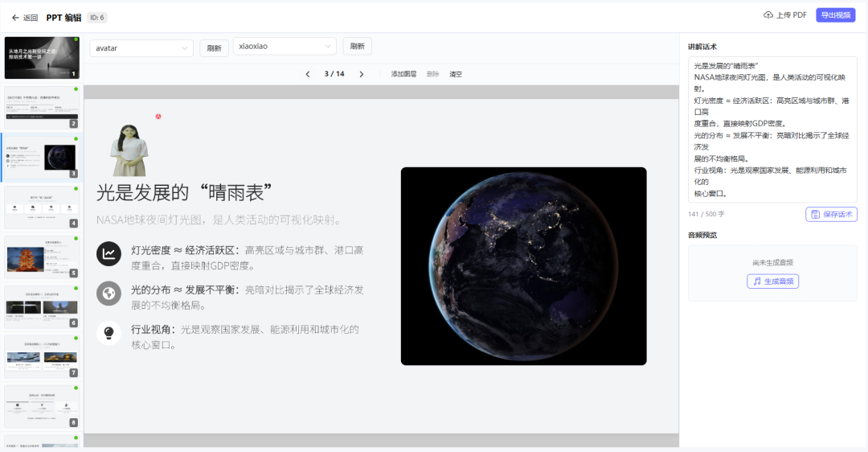Select slide thumbnail 3
868x452 pixels.
(x=42, y=158)
